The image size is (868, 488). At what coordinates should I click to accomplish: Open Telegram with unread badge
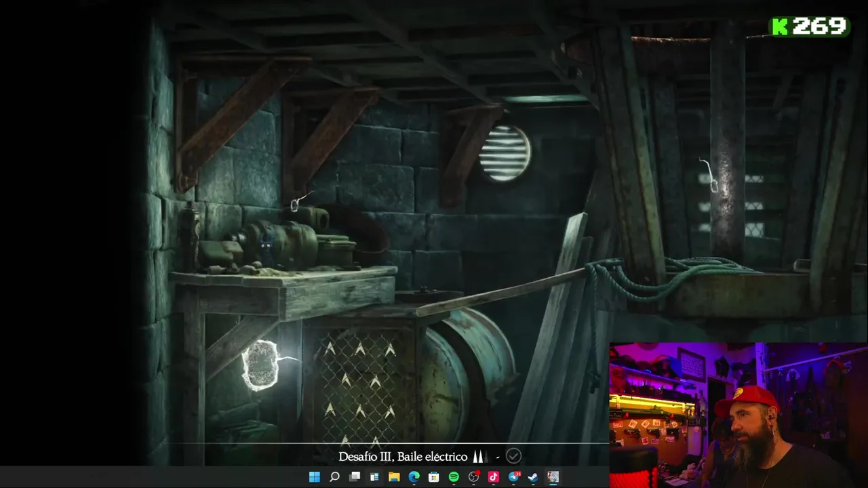click(514, 477)
